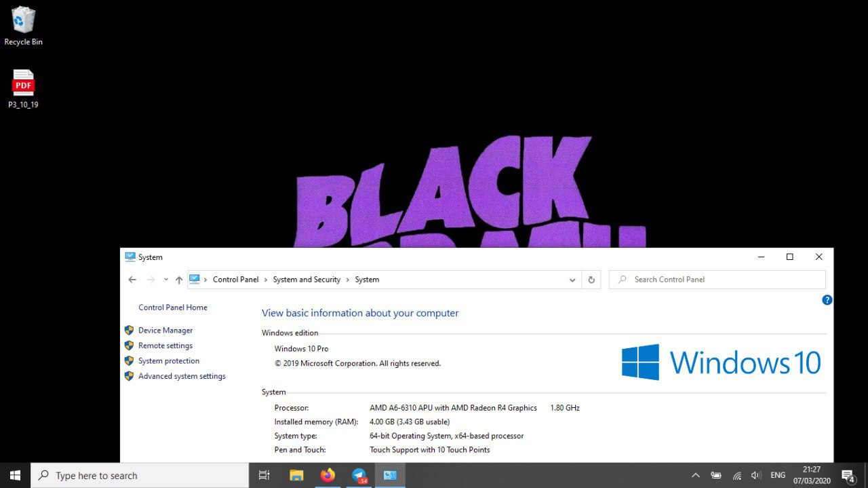Select the P3_10_19 PDF file icon
The image size is (868, 488).
point(23,89)
